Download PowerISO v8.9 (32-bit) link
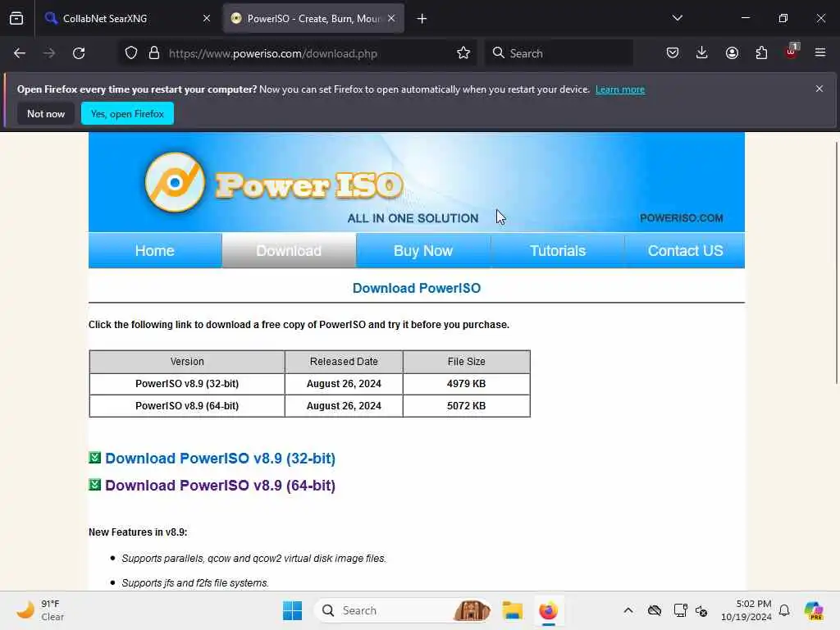 [220, 459]
